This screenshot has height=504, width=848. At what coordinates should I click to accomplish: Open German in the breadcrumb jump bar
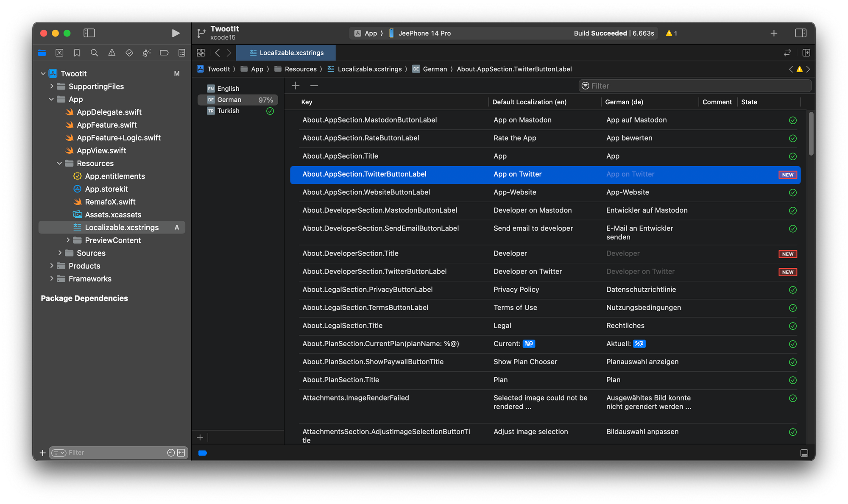click(435, 69)
